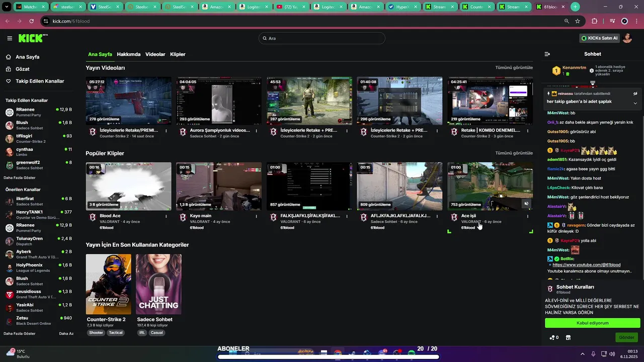Hide the pinned message icon
This screenshot has height=362, width=644.
tap(635, 94)
